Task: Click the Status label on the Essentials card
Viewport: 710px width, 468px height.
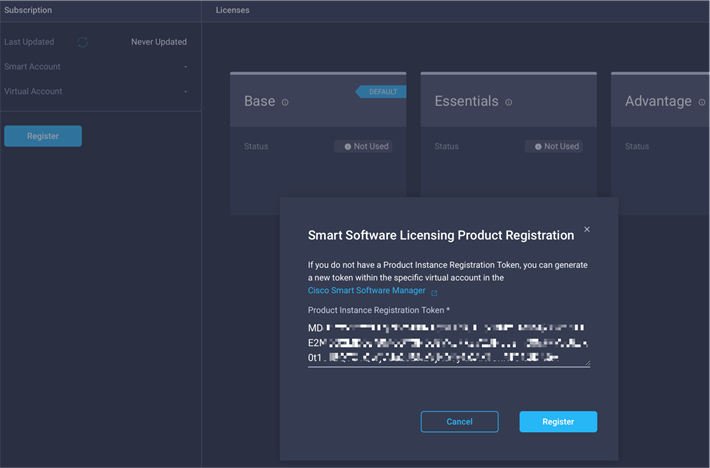Action: point(446,146)
